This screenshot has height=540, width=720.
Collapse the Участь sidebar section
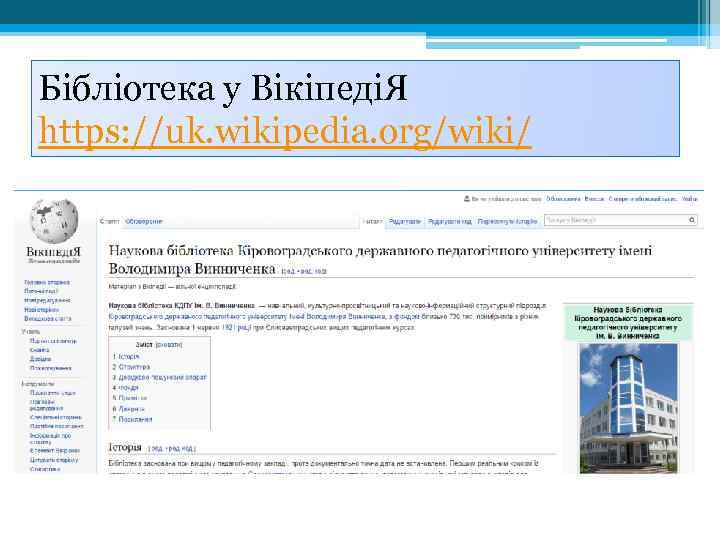coord(31,332)
